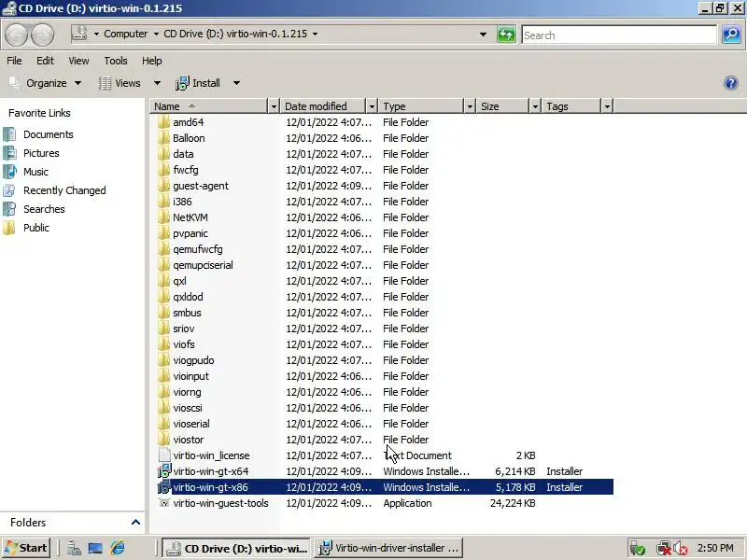Click the green Refresh button
The image size is (747, 560).
506,35
